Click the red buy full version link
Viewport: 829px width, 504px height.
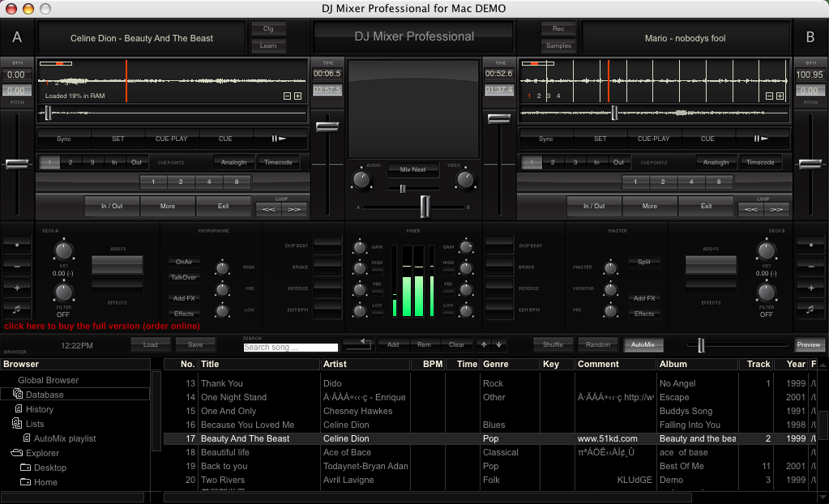(x=102, y=326)
